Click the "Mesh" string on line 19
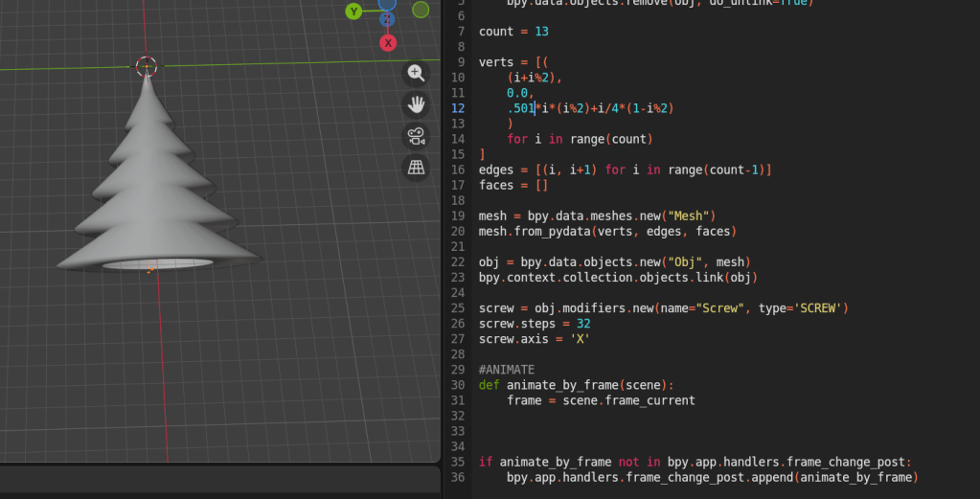The width and height of the screenshot is (980, 499). (687, 215)
